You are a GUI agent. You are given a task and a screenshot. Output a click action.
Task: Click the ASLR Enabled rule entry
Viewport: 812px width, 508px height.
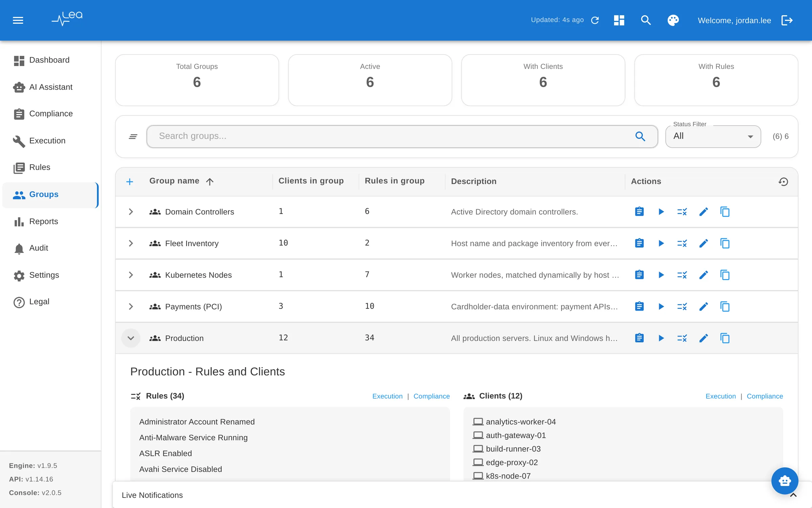point(165,453)
